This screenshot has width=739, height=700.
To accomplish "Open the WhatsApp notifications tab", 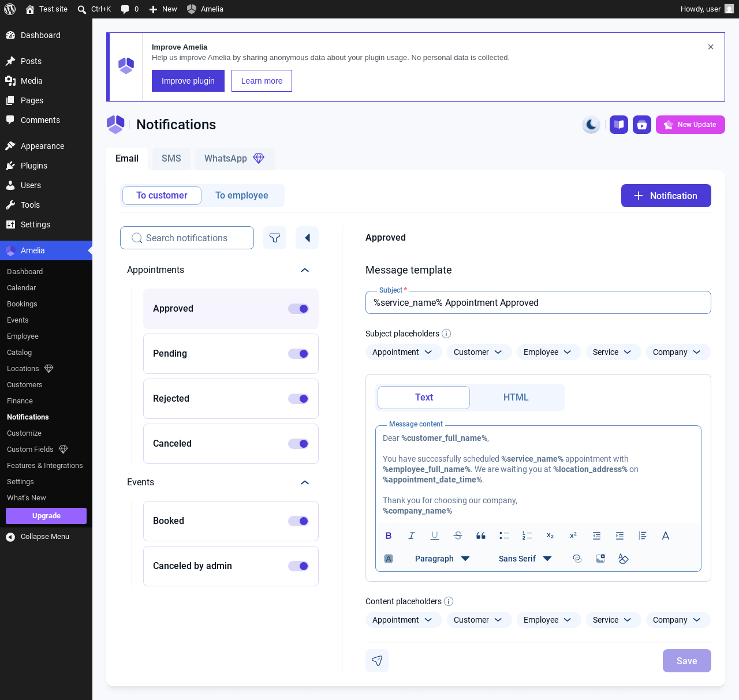I will coord(235,159).
